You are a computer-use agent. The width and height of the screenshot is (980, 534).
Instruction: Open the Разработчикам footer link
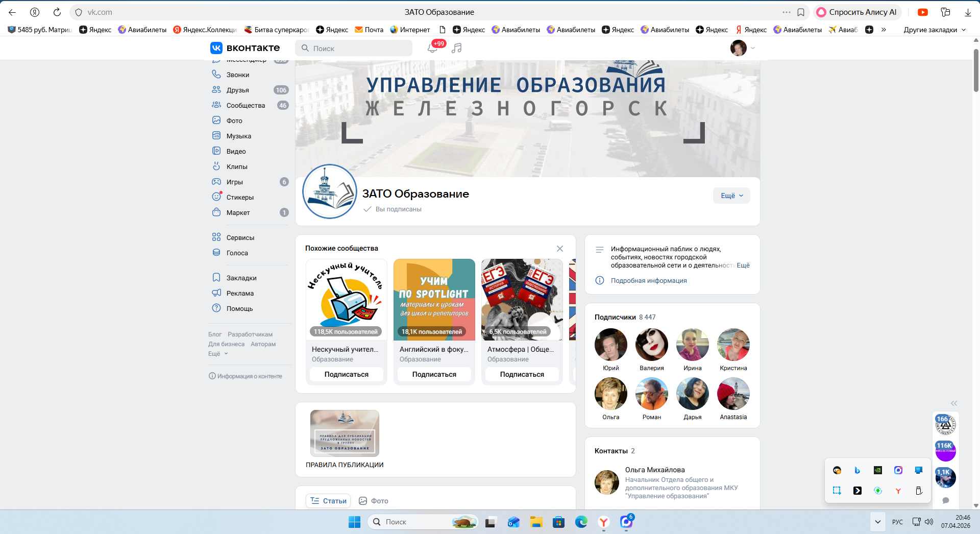click(250, 334)
